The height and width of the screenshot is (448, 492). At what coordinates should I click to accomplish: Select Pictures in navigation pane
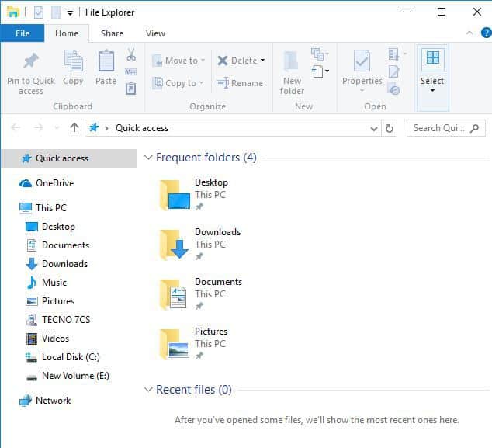[50, 301]
